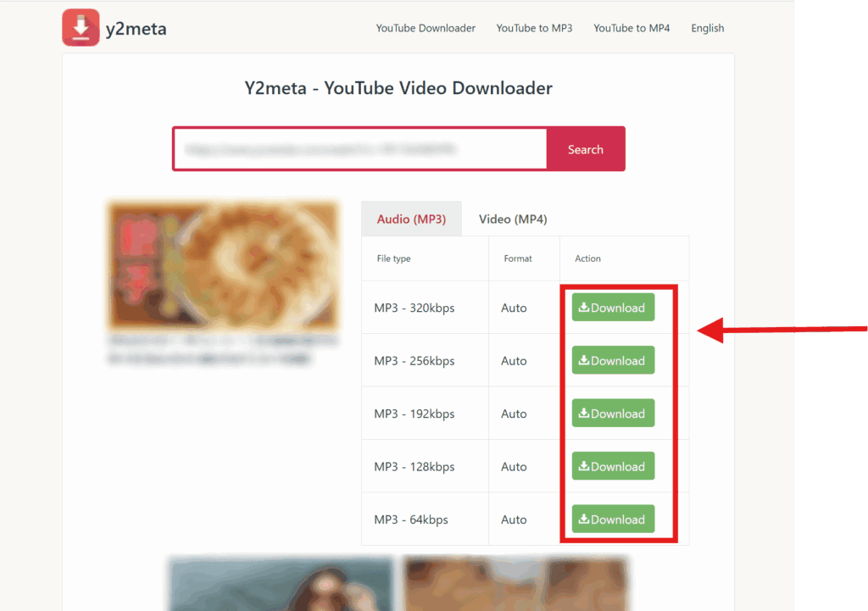
Task: Open the bottom right related video thumbnail
Action: coord(517,584)
